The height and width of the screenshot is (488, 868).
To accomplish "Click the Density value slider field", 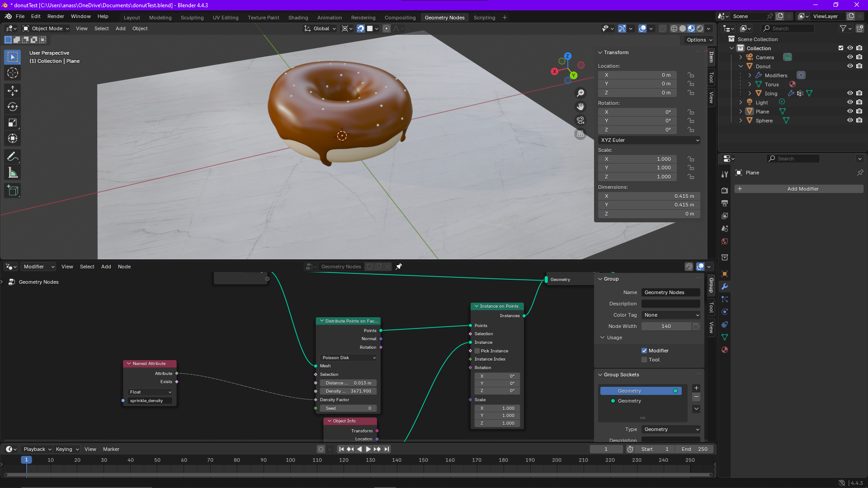I will pos(349,391).
